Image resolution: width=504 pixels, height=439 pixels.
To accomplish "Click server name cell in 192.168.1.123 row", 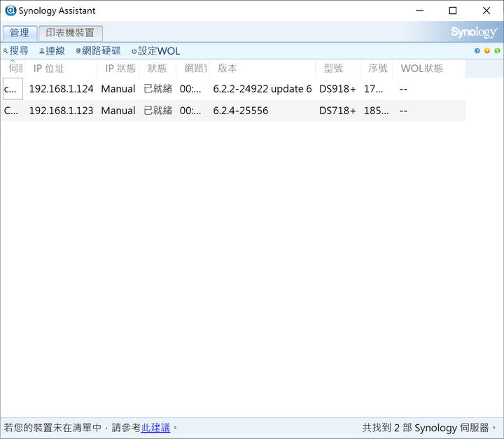I will [x=11, y=111].
